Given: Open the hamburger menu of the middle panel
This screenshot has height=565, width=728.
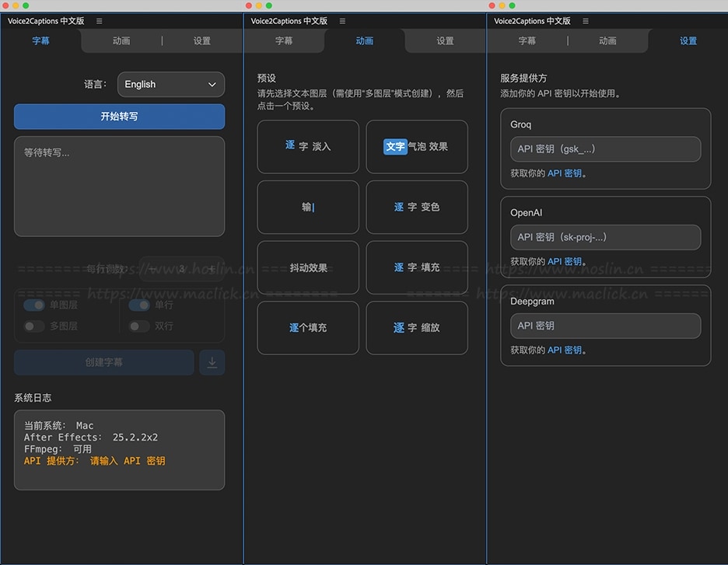Looking at the screenshot, I should coord(342,21).
